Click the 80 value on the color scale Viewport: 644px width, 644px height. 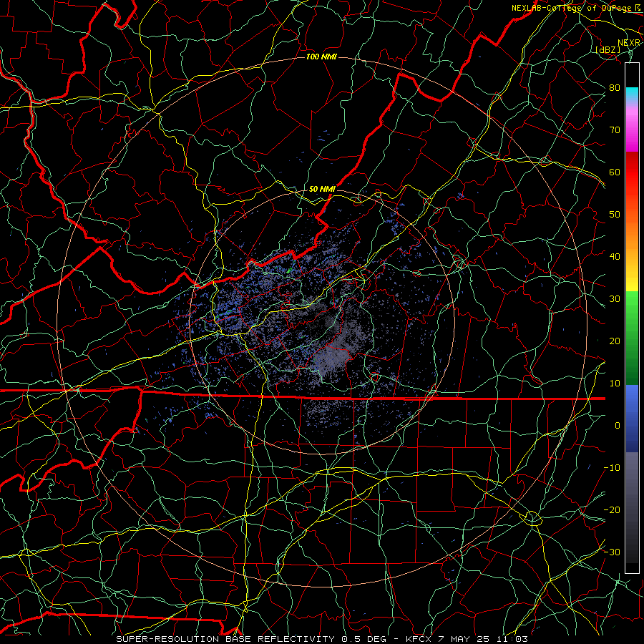click(x=615, y=87)
